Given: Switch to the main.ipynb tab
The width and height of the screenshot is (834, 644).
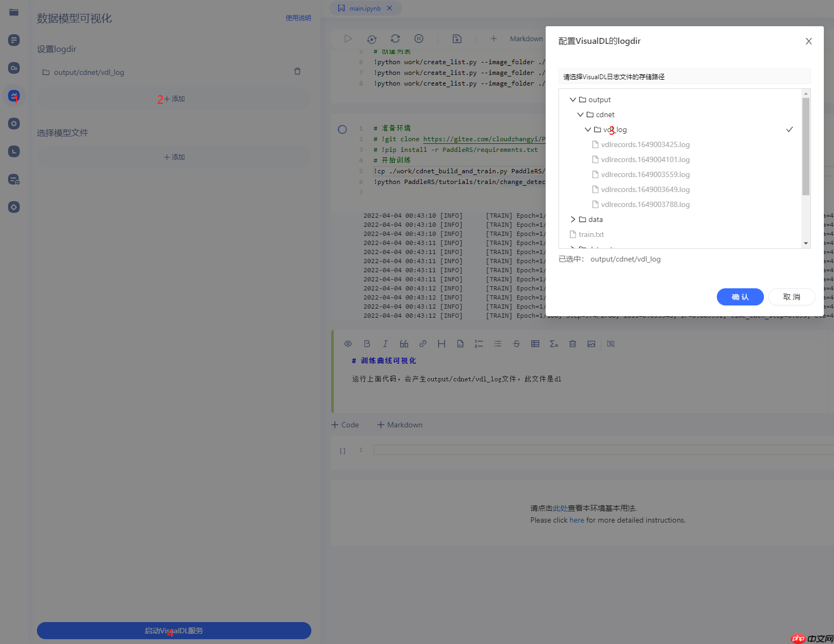Looking at the screenshot, I should pyautogui.click(x=365, y=8).
